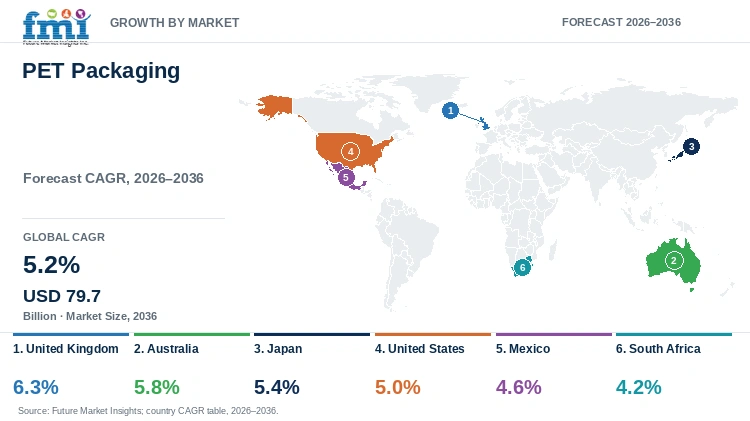This screenshot has height=421, width=750.
Task: Click the green color bar above Australia
Action: point(192,334)
